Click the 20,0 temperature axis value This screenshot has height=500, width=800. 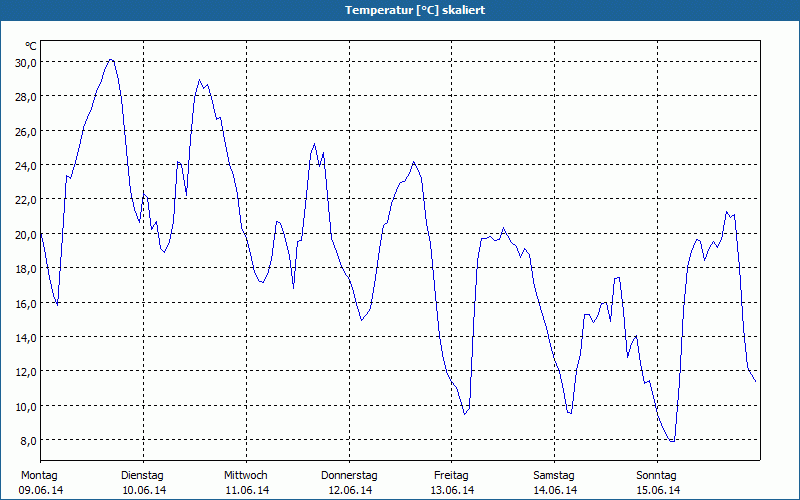coord(25,234)
